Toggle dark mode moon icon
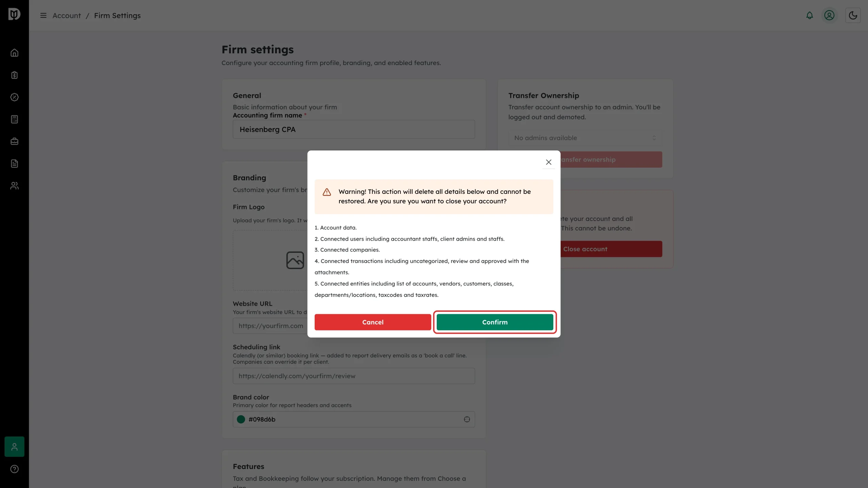The image size is (868, 488). click(853, 15)
